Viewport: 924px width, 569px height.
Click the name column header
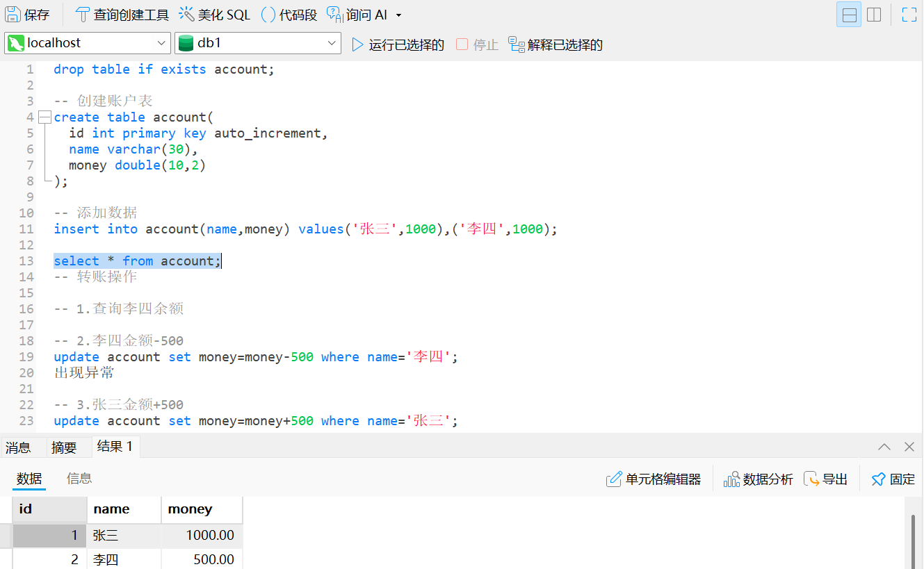coord(124,509)
